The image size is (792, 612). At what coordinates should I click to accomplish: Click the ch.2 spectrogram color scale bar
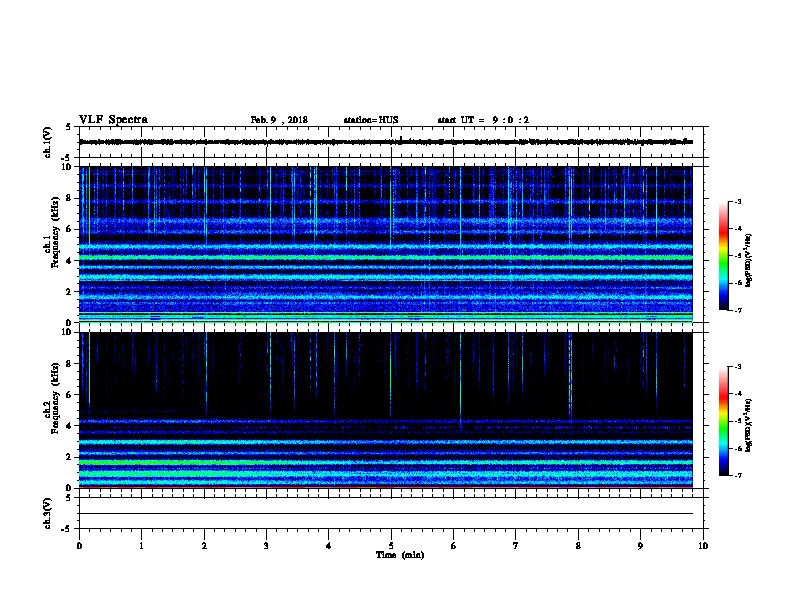pos(723,421)
